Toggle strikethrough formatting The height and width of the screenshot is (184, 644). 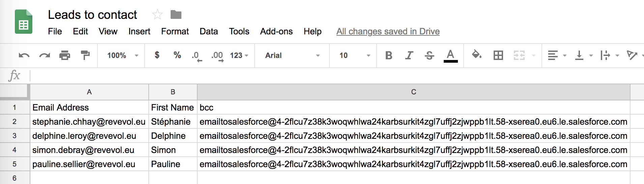tap(429, 55)
